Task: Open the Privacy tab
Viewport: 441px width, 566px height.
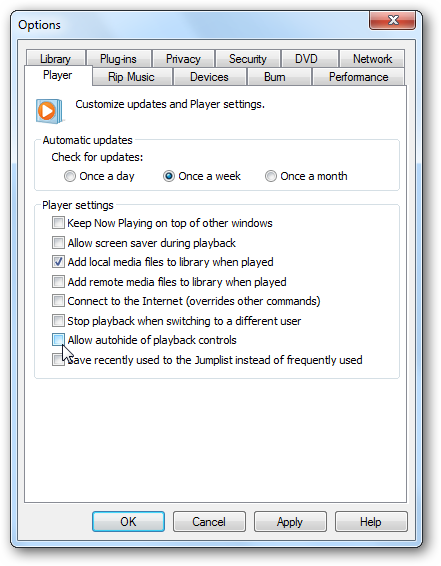Action: [183, 59]
